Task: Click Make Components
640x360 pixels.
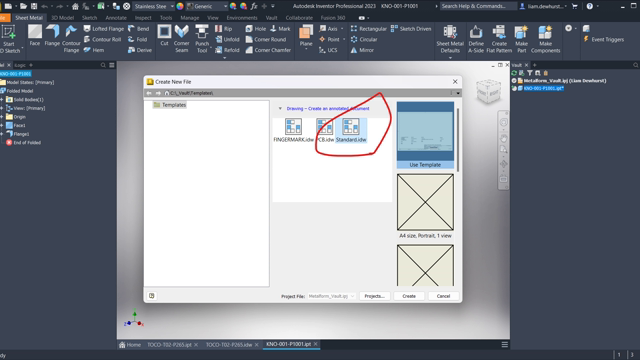Action: tap(545, 39)
